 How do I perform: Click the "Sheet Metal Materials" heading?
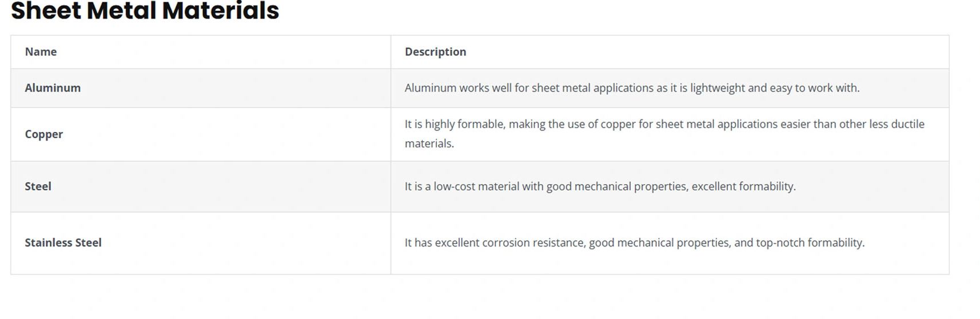coord(145,11)
